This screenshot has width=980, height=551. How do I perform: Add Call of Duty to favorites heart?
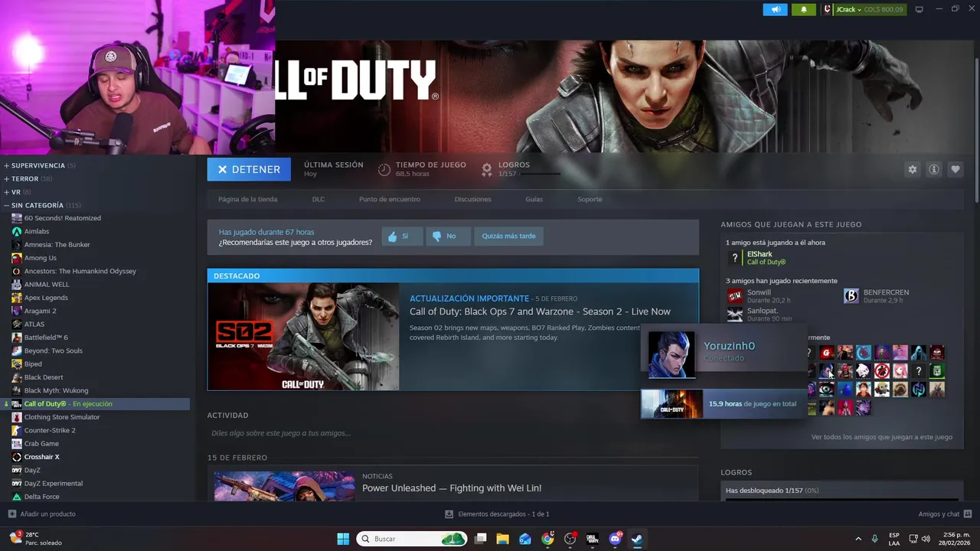tap(955, 169)
